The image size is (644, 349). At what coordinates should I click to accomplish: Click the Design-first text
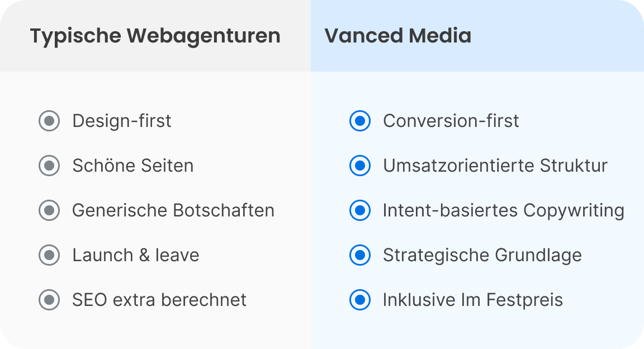(x=122, y=121)
